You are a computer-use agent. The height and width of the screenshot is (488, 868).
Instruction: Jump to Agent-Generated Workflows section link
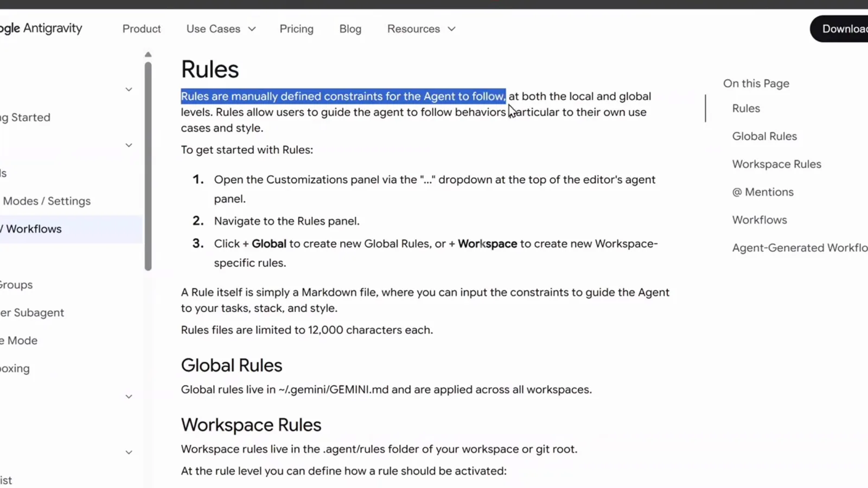[x=800, y=248]
